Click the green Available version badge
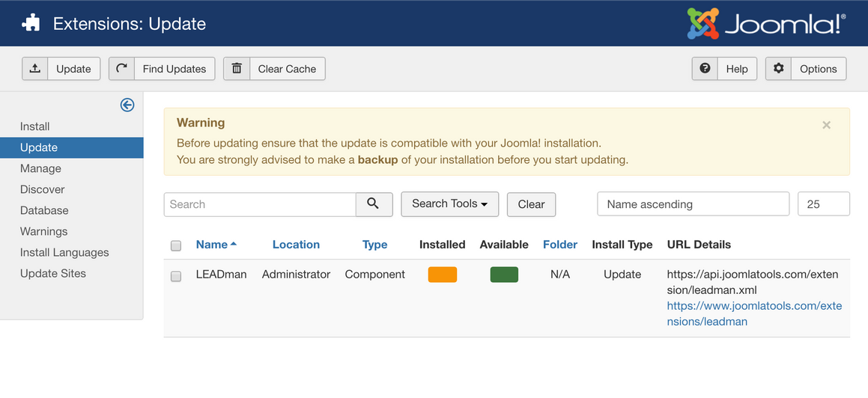Screen dimensions: 868x398 tap(504, 275)
